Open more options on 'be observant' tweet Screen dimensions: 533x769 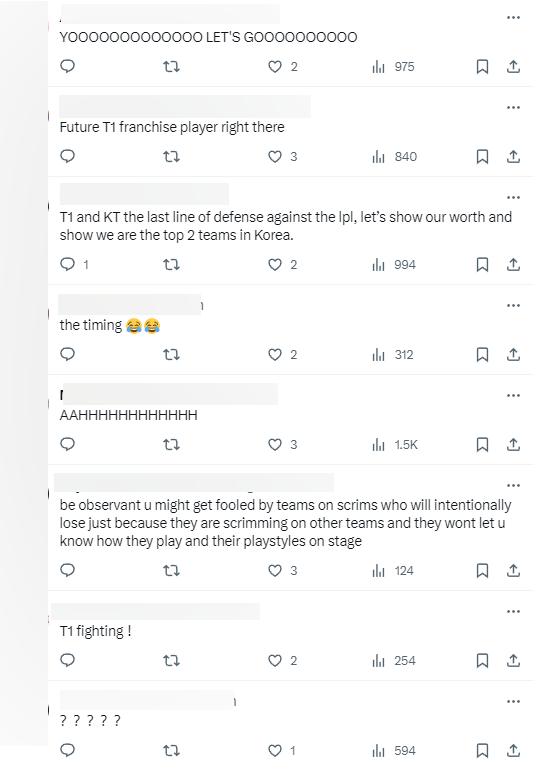(x=513, y=486)
